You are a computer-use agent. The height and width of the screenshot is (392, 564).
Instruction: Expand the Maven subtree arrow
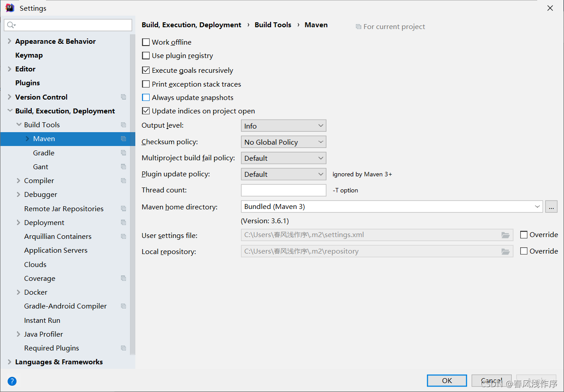pos(27,139)
